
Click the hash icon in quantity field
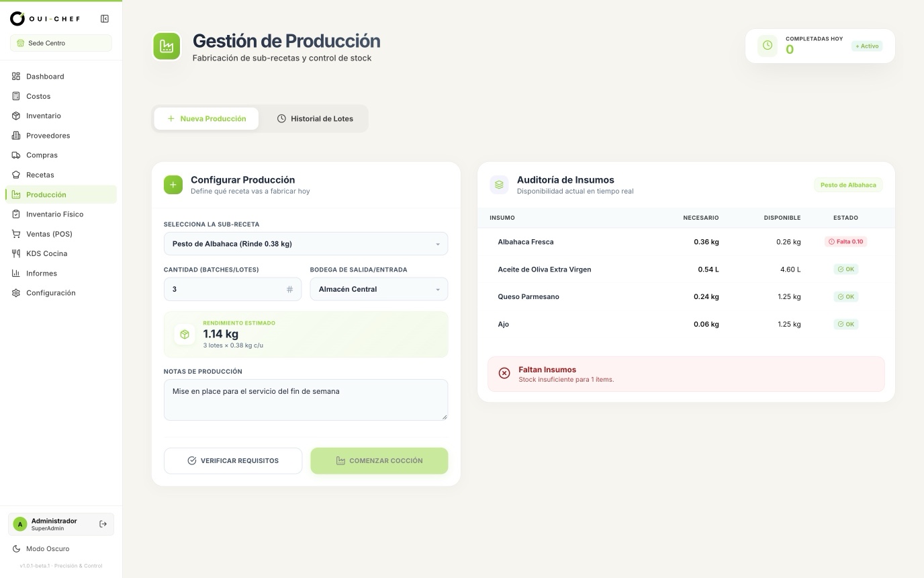coord(289,290)
